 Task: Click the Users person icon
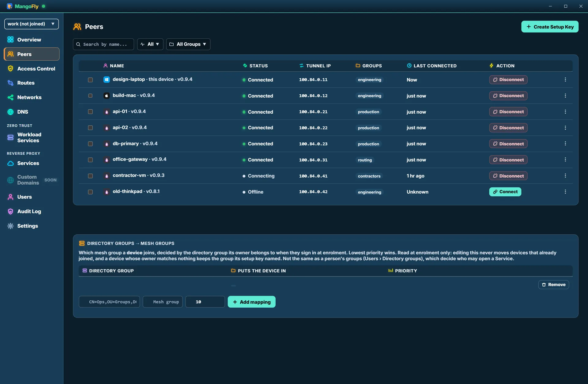(10, 197)
